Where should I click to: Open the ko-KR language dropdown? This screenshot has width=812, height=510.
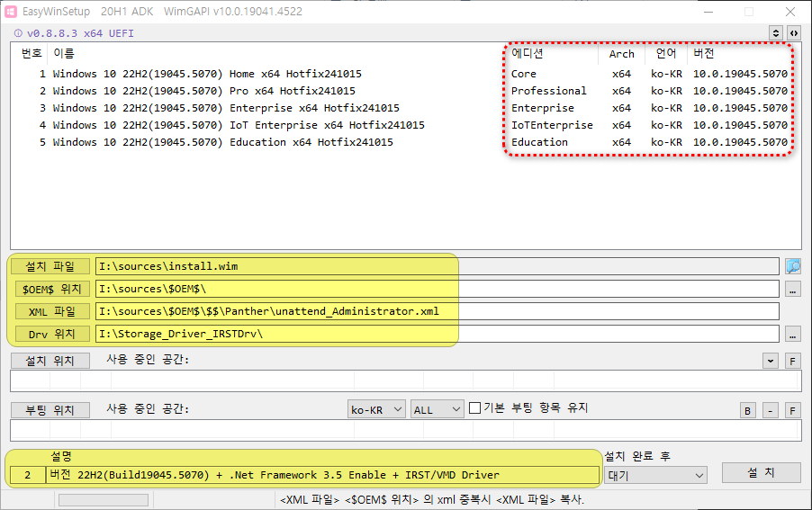pyautogui.click(x=376, y=409)
